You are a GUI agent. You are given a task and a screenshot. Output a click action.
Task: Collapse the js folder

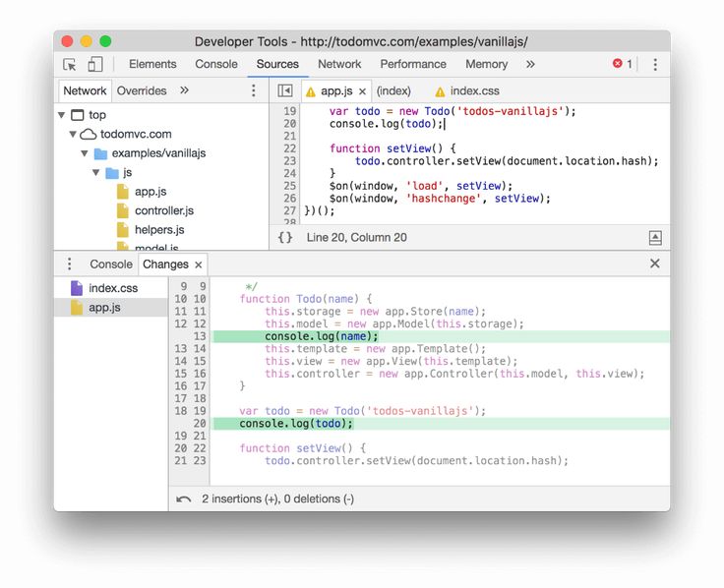click(x=96, y=173)
